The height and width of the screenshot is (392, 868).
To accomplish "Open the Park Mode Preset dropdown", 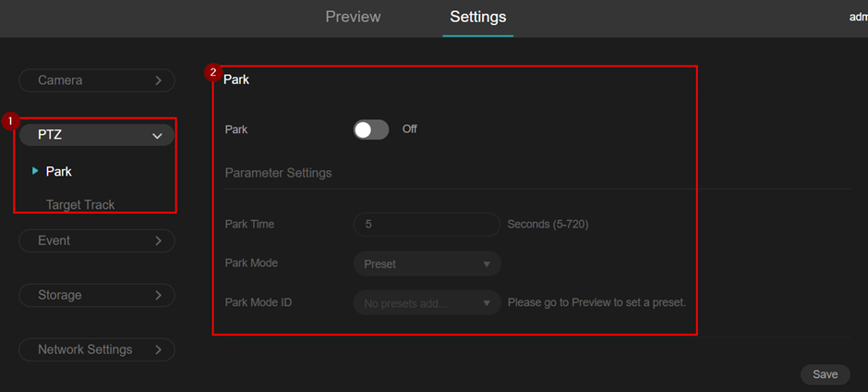I will pos(428,263).
